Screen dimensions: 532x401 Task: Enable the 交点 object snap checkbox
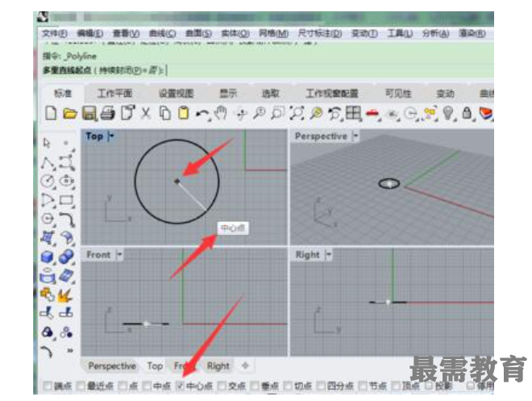pos(222,386)
